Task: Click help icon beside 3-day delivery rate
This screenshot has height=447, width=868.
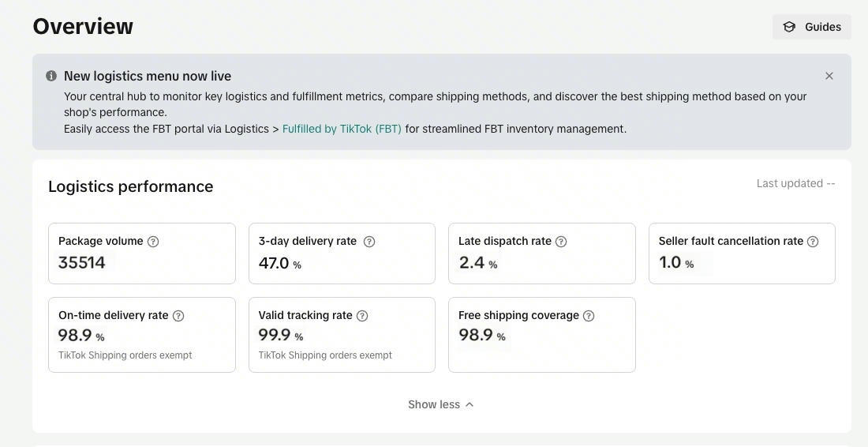Action: (x=369, y=242)
